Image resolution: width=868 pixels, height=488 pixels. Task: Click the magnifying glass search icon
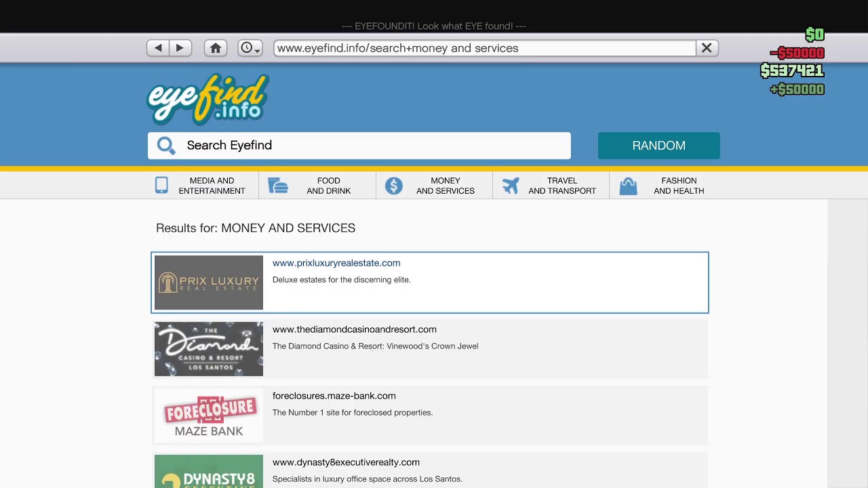click(x=166, y=146)
